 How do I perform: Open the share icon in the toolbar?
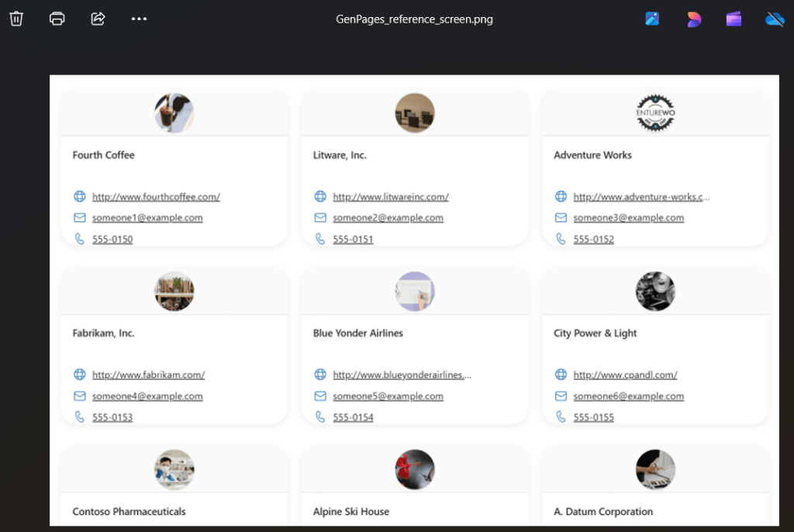pyautogui.click(x=98, y=19)
